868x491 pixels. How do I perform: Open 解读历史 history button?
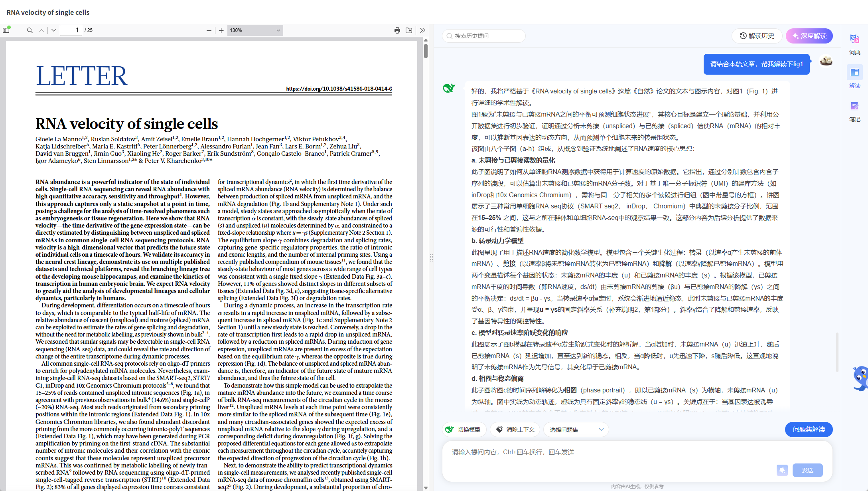757,36
